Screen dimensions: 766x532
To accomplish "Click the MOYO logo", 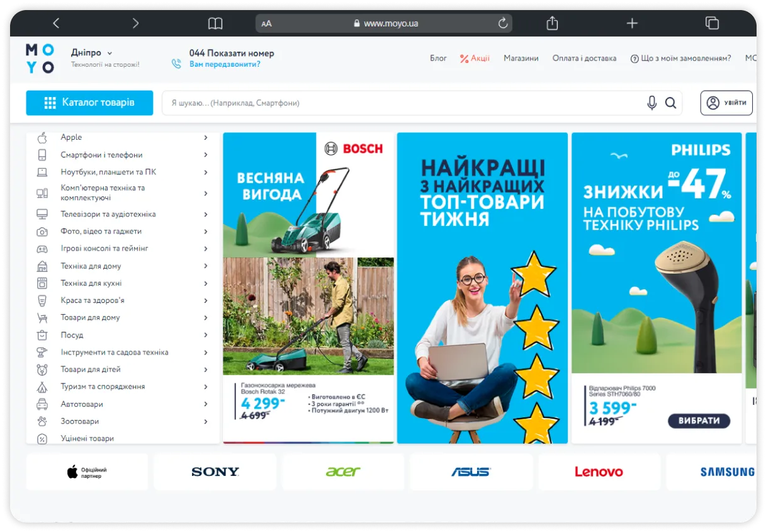I will point(40,58).
